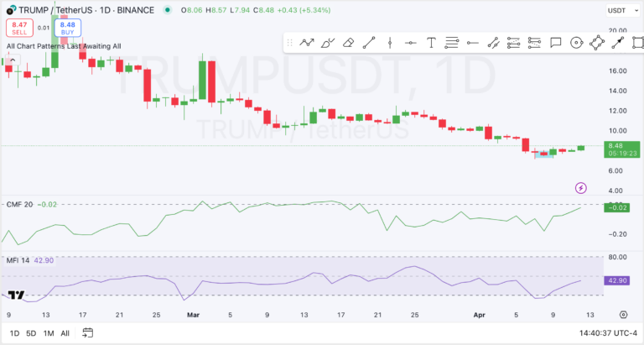Image resolution: width=644 pixels, height=345 pixels.
Task: Select the Rectangle tool at toolbar end
Action: (638, 42)
